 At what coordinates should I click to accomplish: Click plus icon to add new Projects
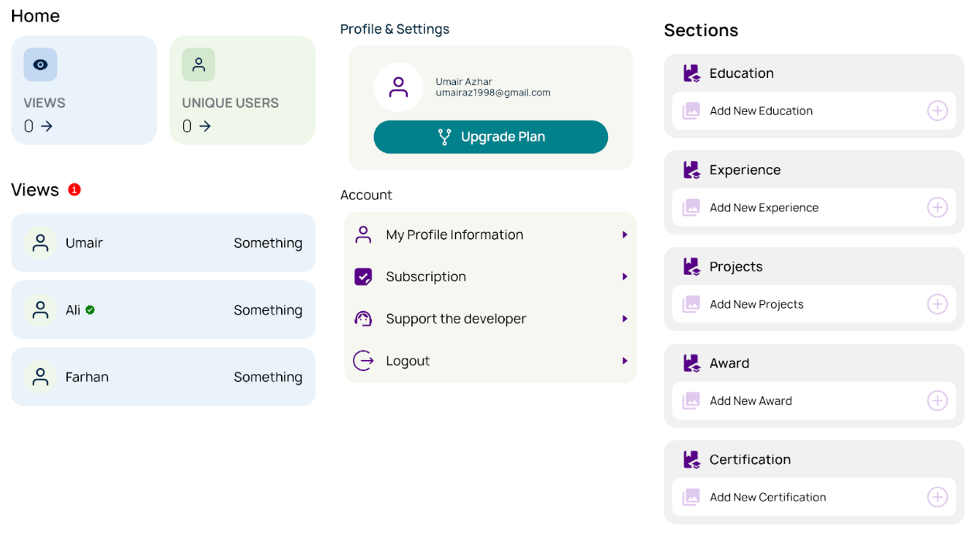coord(937,304)
